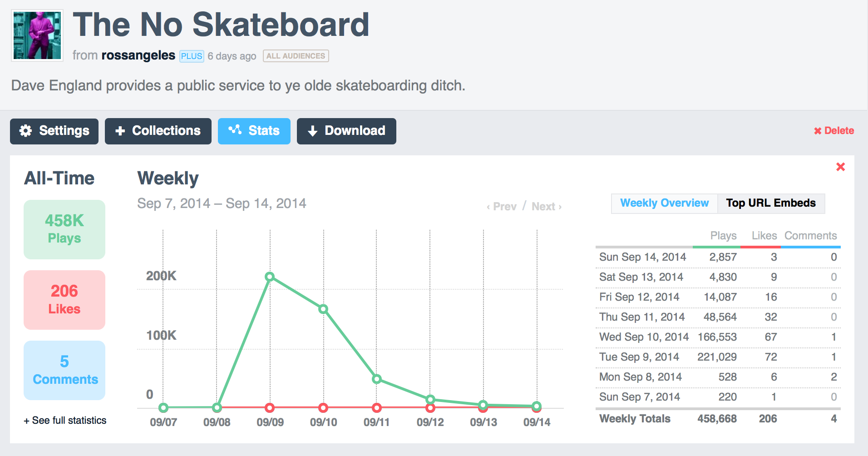Click the 09/10 plays data point
The width and height of the screenshot is (868, 456).
pos(323,309)
